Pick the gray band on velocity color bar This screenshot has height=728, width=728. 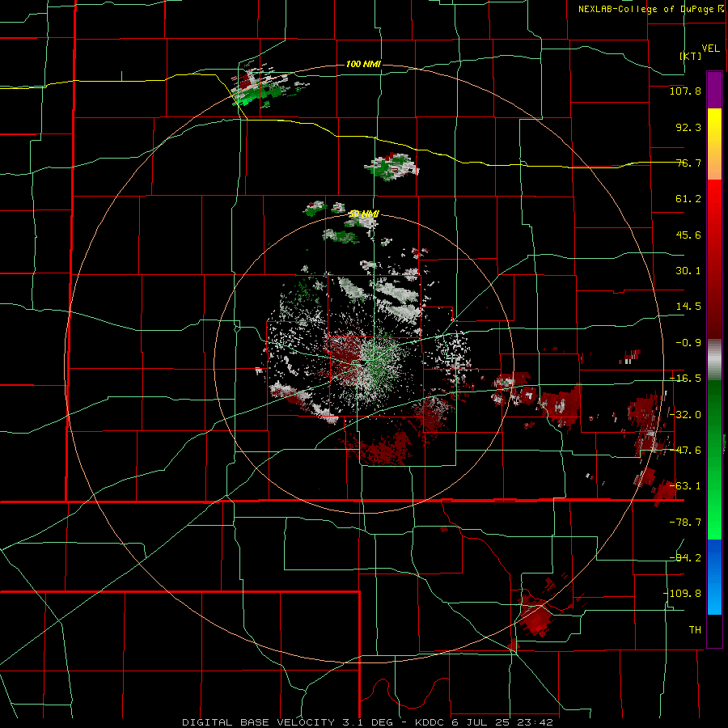(x=714, y=360)
